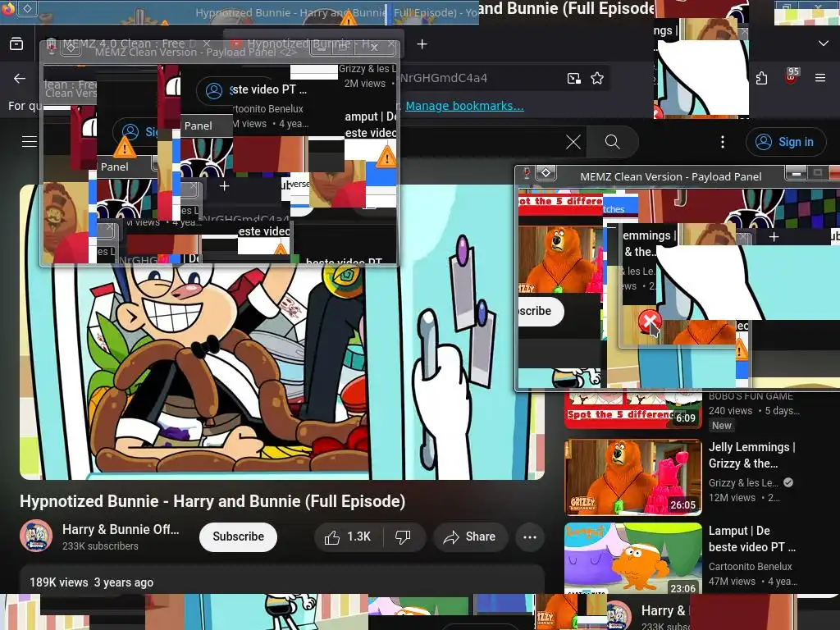Click the Harry & Bunnie video player
This screenshot has height=630, width=840.
tap(282, 332)
